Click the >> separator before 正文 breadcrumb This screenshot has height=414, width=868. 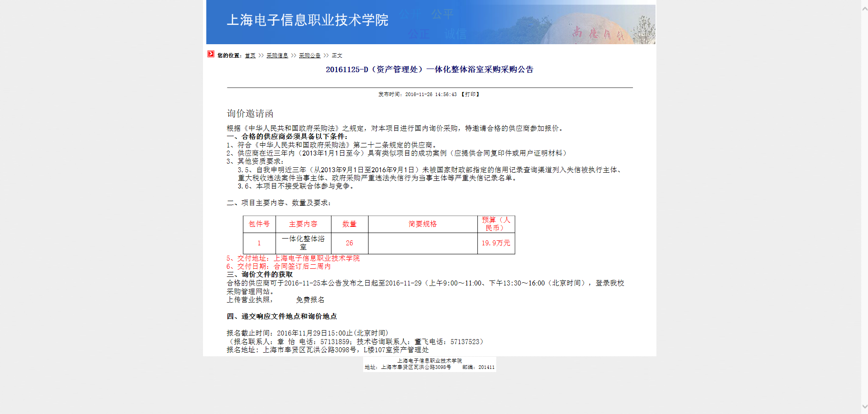pos(326,55)
